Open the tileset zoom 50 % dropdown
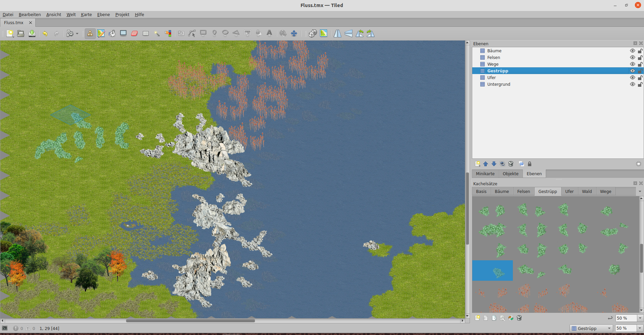Screen dimensions: 644x335 (640, 318)
